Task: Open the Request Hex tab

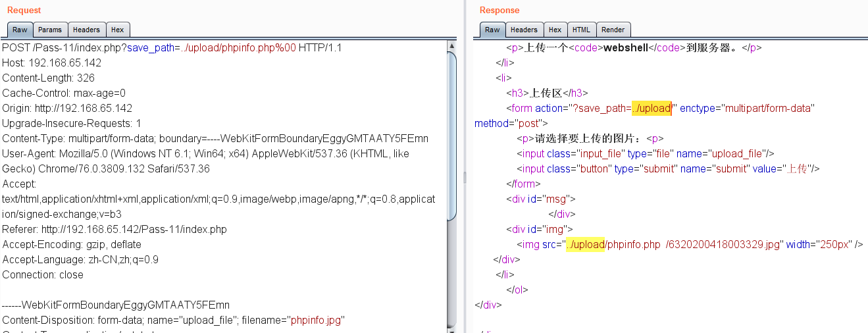Action: pyautogui.click(x=117, y=30)
